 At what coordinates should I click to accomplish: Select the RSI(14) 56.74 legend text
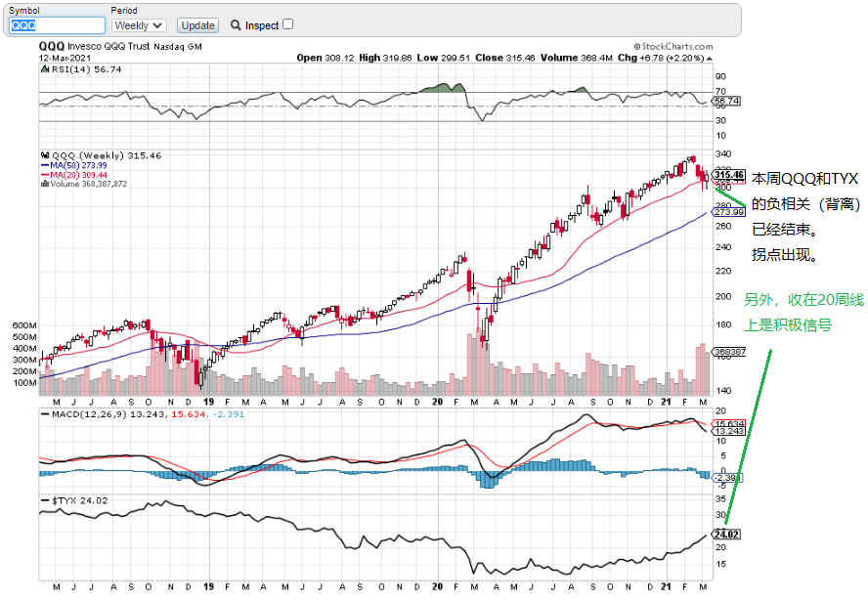click(x=86, y=69)
